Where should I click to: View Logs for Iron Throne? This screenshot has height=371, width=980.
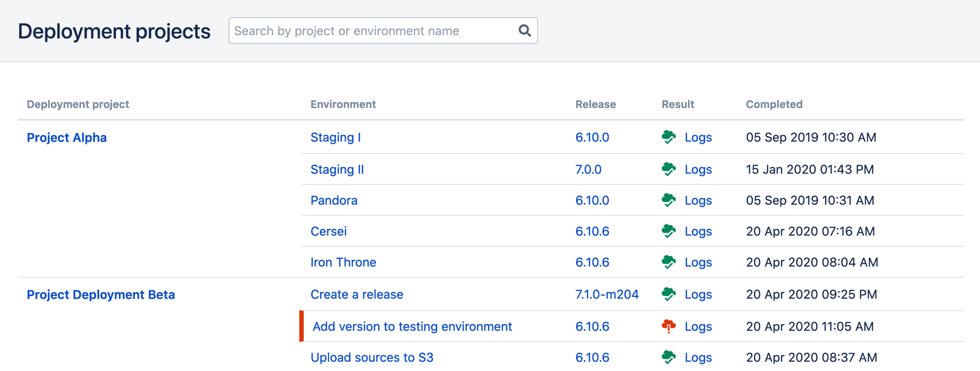click(x=698, y=262)
